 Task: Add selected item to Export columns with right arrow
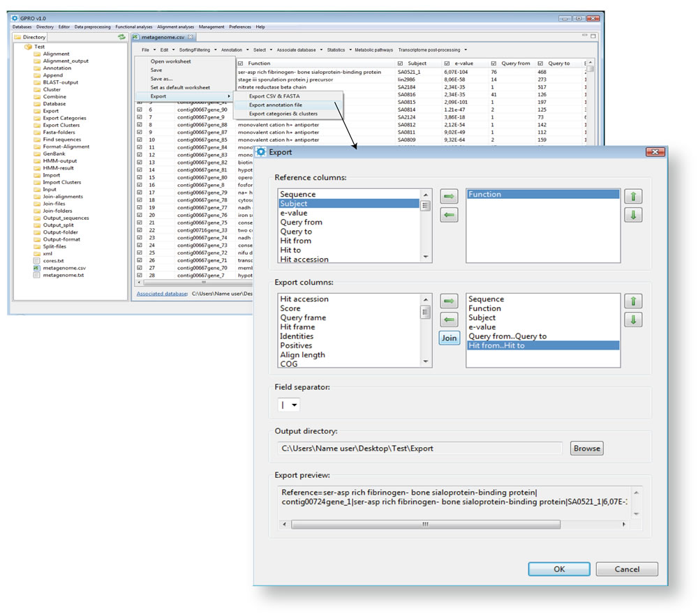pos(450,301)
